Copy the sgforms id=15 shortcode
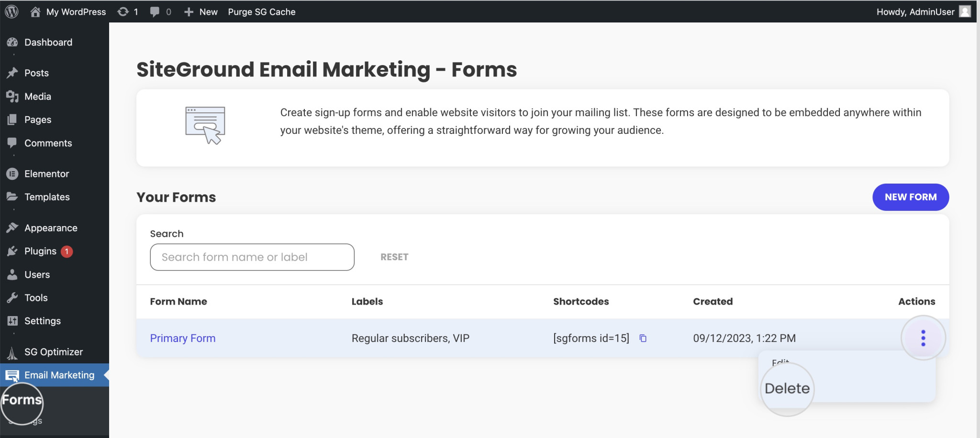The height and width of the screenshot is (438, 980). (x=643, y=339)
